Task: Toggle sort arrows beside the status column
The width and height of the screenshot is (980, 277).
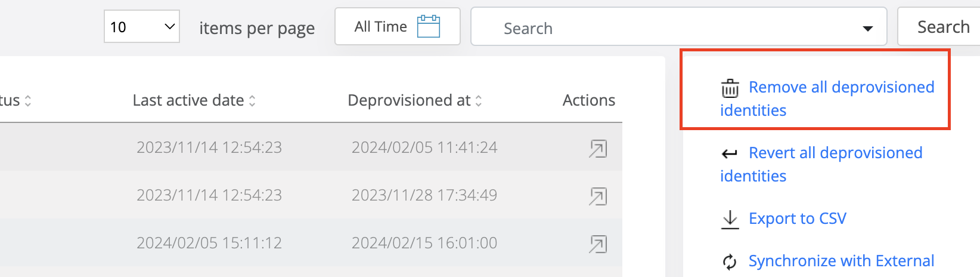Action: [x=27, y=101]
